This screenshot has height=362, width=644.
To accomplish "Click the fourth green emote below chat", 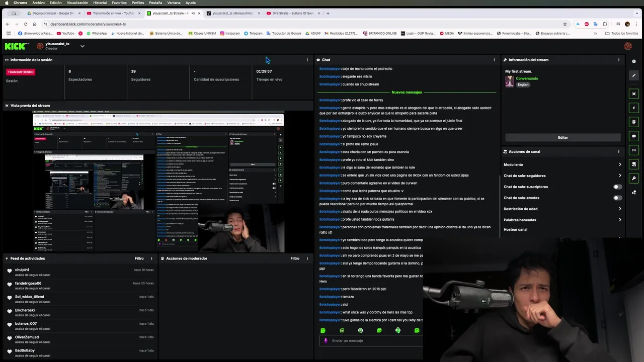I will [379, 330].
